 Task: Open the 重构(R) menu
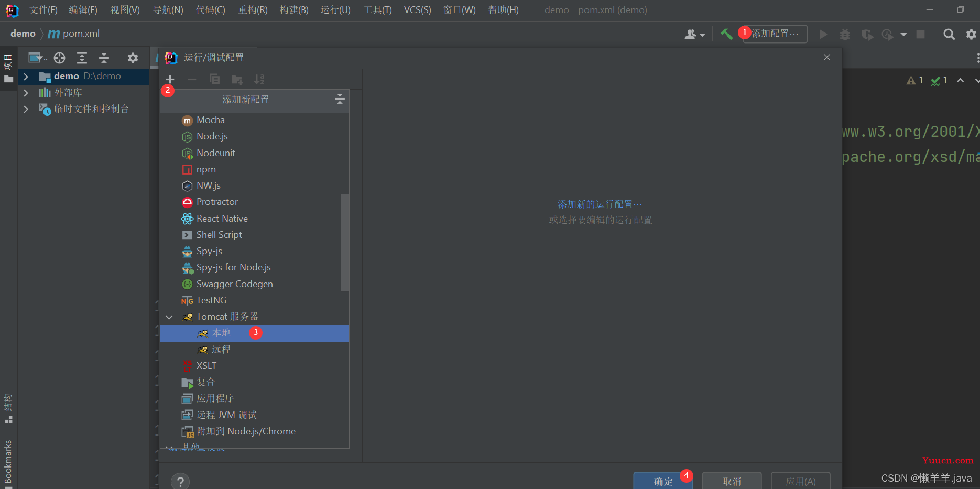point(253,10)
